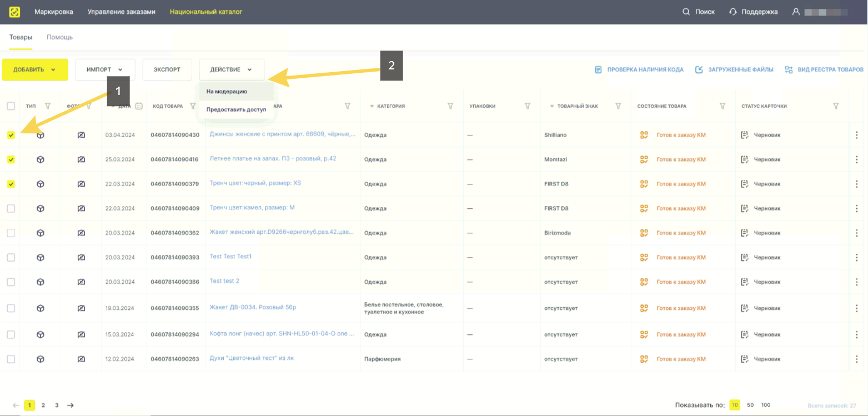Collapse the Действие dropdown

[232, 70]
